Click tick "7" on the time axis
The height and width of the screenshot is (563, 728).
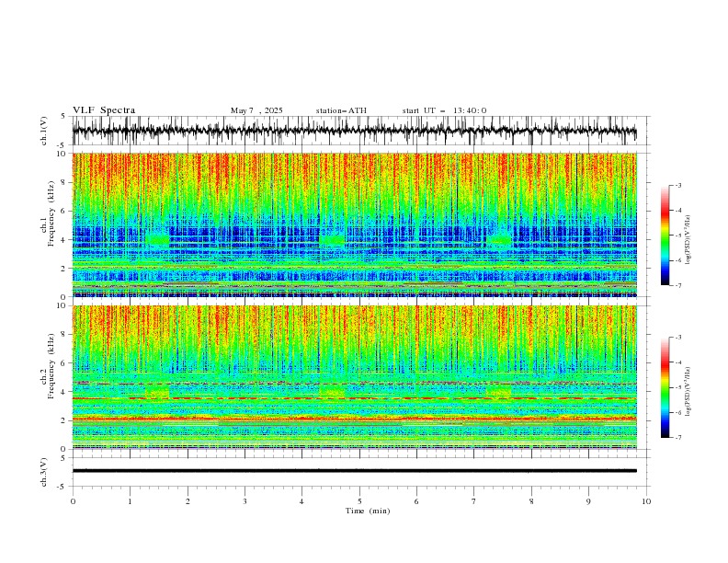tap(474, 501)
